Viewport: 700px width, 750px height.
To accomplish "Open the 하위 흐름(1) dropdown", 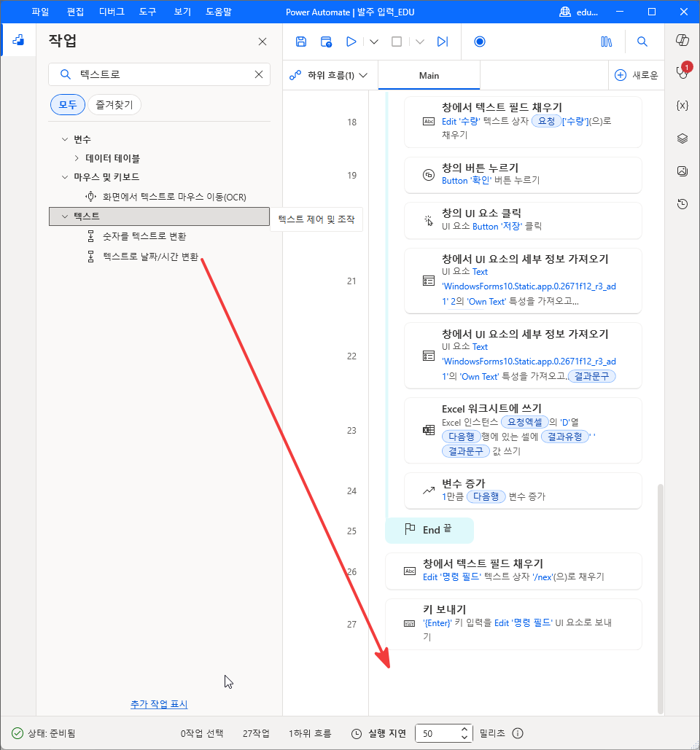I will 329,75.
